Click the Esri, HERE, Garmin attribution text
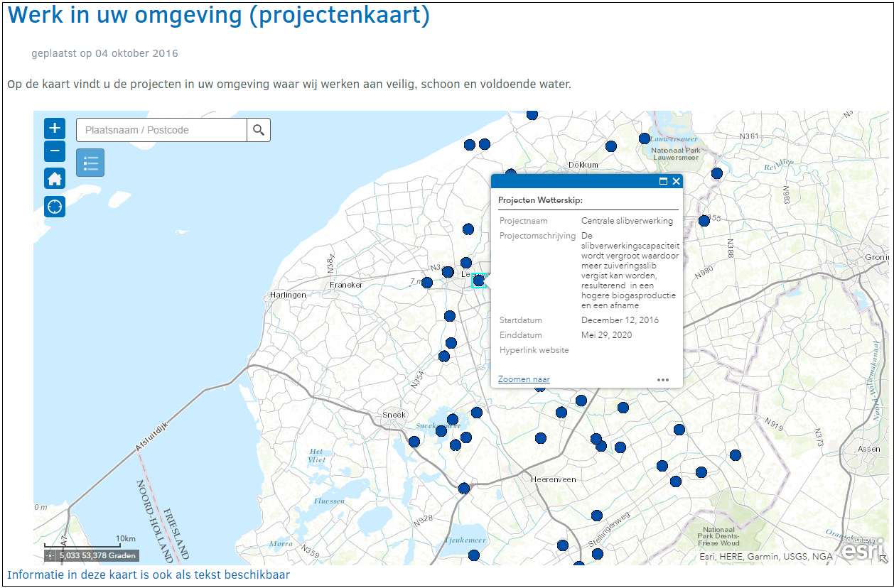 766,557
